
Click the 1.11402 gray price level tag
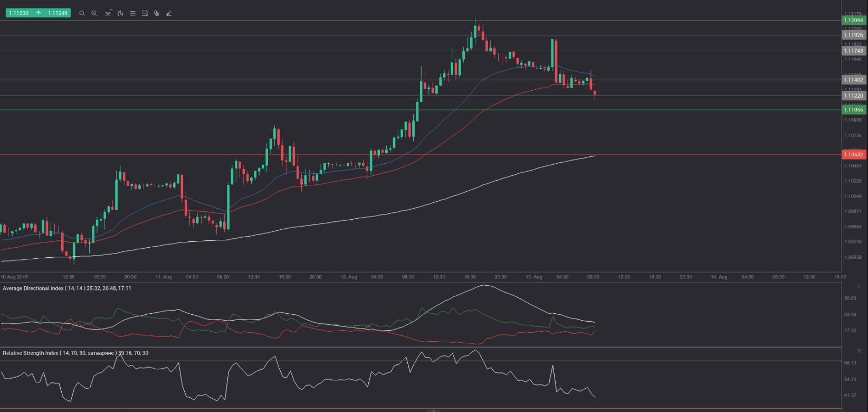pos(853,80)
